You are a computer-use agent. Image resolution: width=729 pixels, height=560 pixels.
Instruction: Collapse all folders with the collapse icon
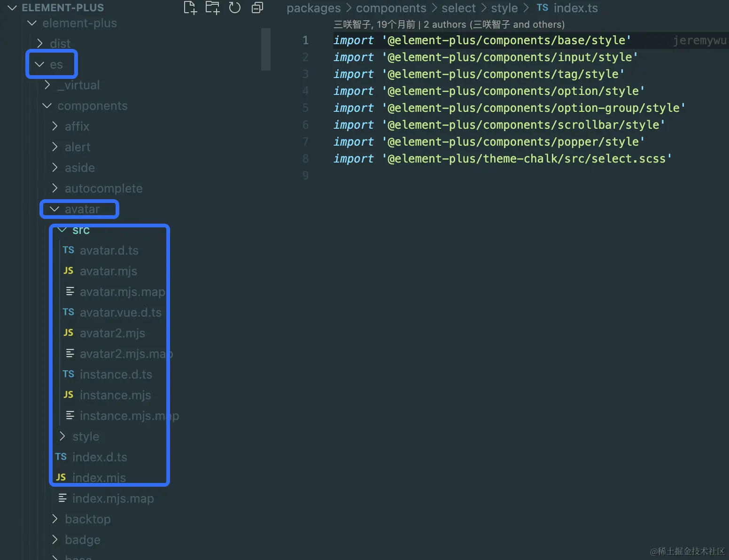[x=257, y=8]
